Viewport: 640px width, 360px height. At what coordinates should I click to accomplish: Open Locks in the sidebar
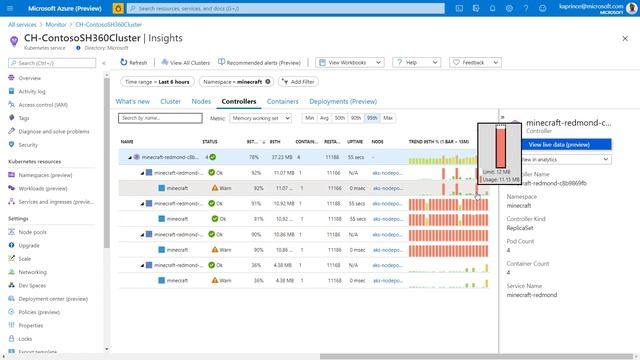[25, 339]
